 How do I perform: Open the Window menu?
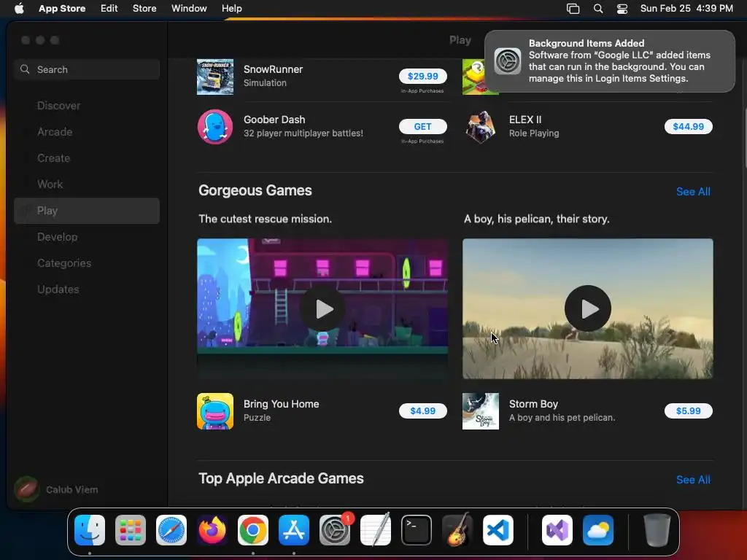click(x=189, y=9)
